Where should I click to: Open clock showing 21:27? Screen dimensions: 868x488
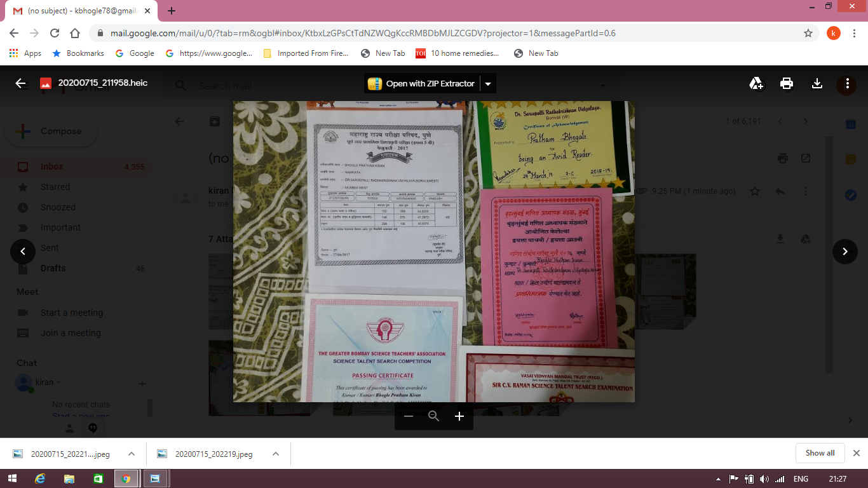[837, 479]
